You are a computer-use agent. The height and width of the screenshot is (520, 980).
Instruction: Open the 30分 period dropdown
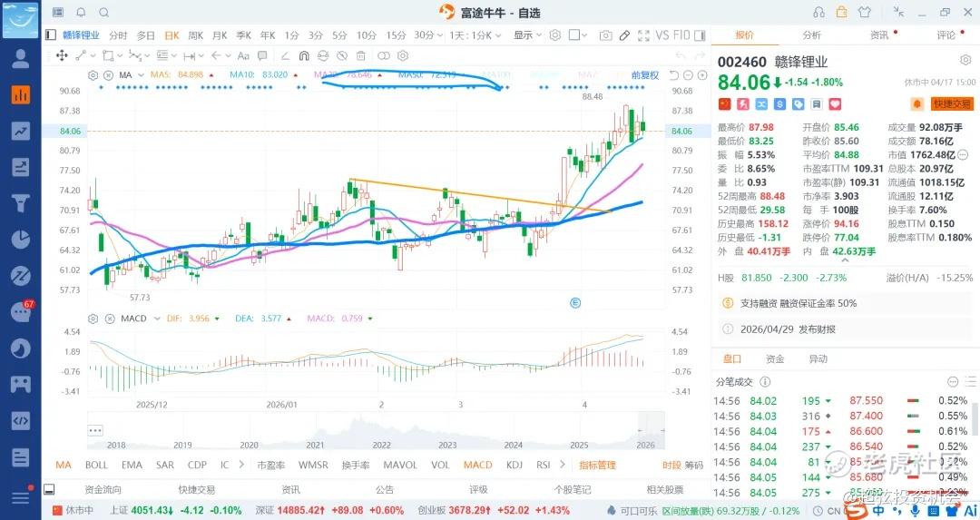tap(427, 35)
